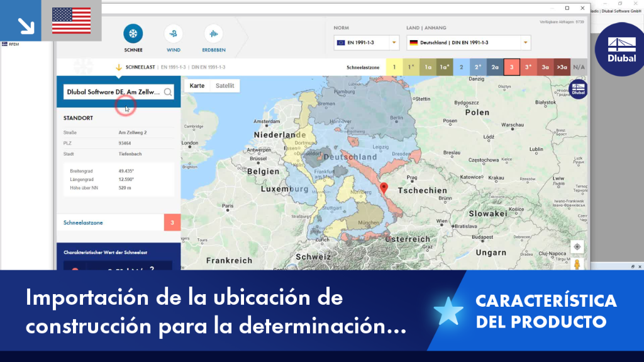Switch to the Erdbeben earthquake icon
This screenshot has width=644, height=362.
click(214, 34)
